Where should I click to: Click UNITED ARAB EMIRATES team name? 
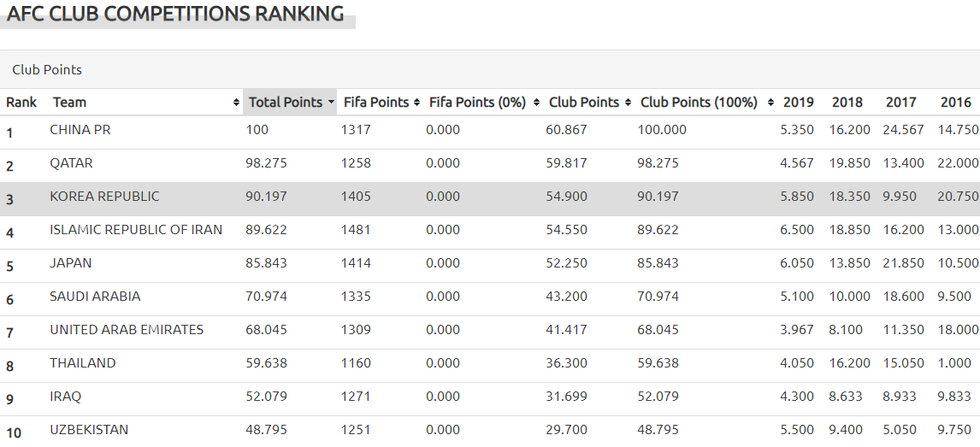pyautogui.click(x=127, y=330)
